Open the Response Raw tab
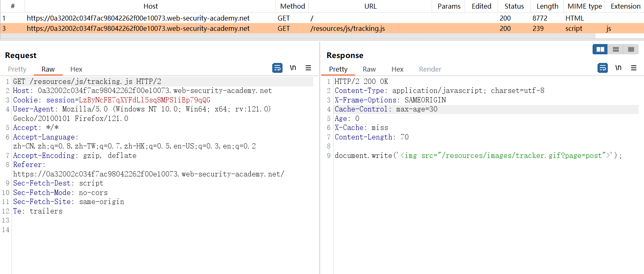The height and width of the screenshot is (274, 644). (x=369, y=69)
